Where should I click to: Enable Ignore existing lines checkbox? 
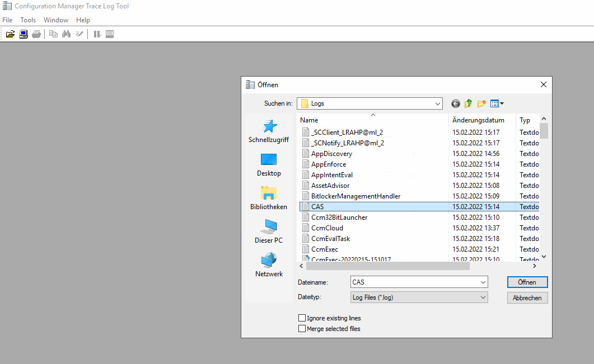click(x=302, y=318)
